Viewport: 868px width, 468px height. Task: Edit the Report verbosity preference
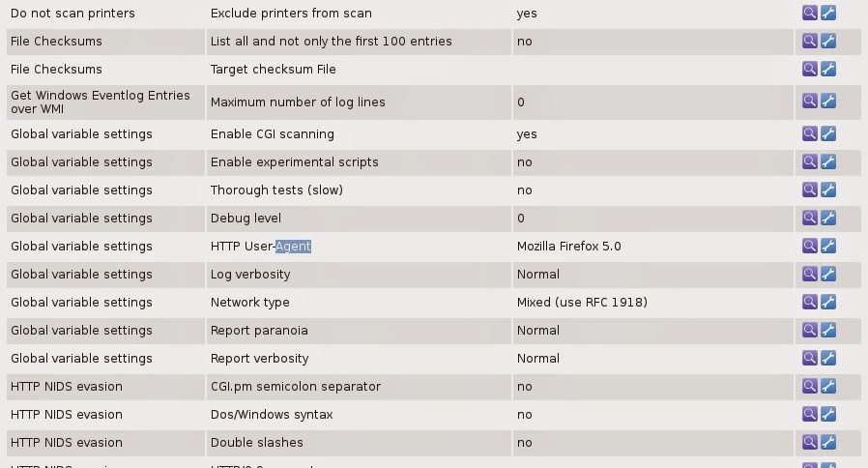[828, 359]
